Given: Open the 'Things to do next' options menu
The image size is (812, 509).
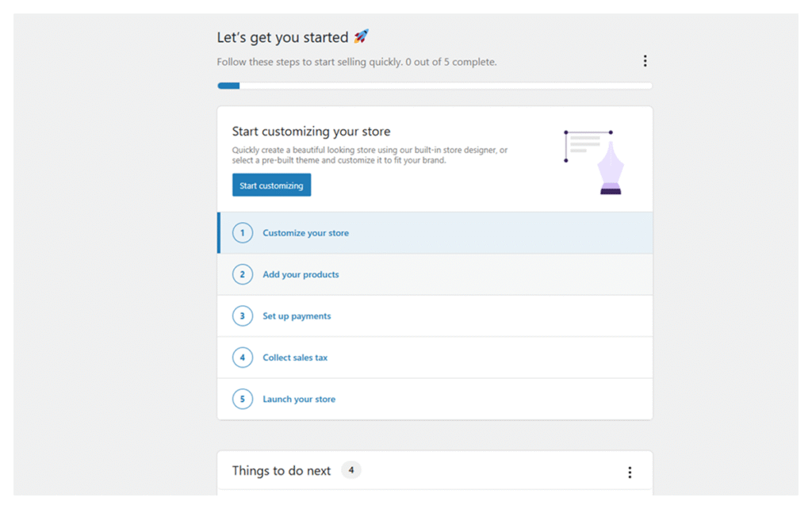Looking at the screenshot, I should tap(630, 473).
